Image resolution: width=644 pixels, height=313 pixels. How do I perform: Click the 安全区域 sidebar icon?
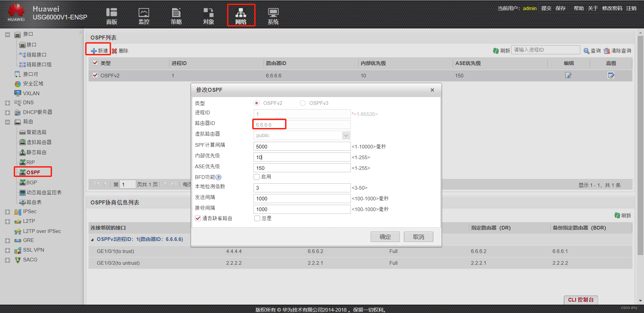[x=18, y=84]
